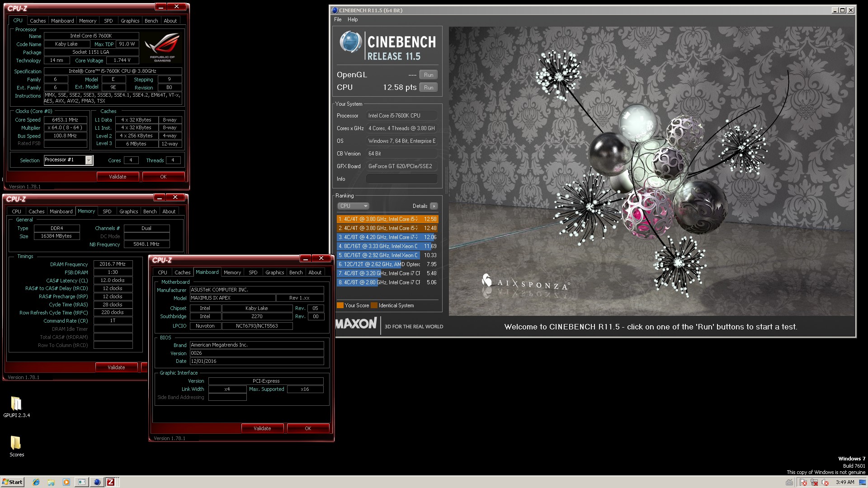Viewport: 868px width, 488px height.
Task: Click the taskbar clock showing 3:49 AM
Action: [845, 482]
